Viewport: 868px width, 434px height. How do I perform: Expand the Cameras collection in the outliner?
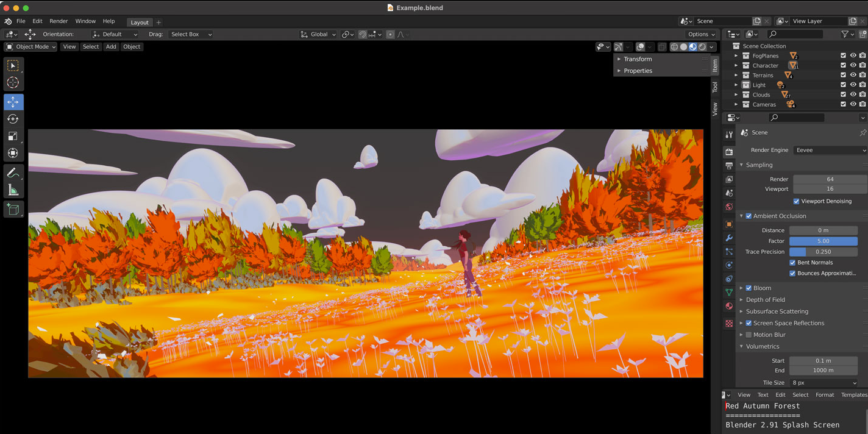[736, 105]
